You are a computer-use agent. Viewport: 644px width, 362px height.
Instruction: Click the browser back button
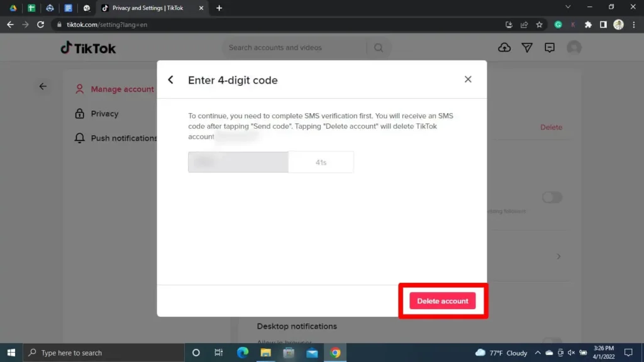coord(10,25)
